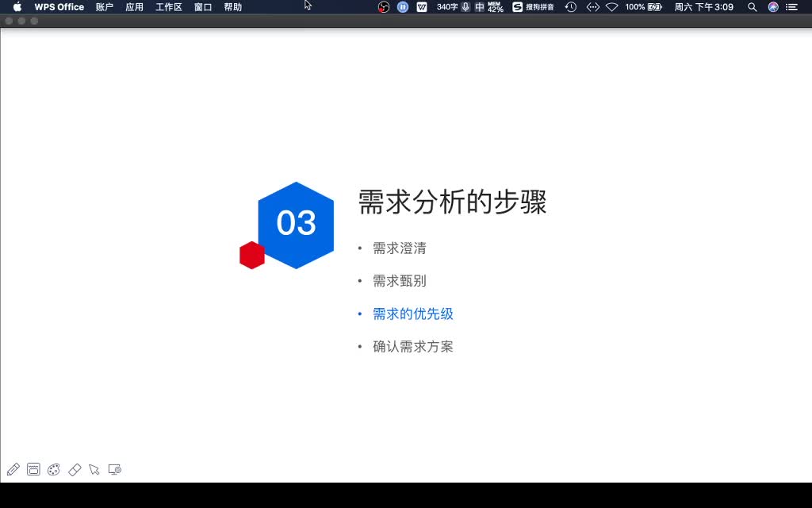Viewport: 812px width, 508px height.
Task: Open the Notification Center list icon
Action: [792, 6]
